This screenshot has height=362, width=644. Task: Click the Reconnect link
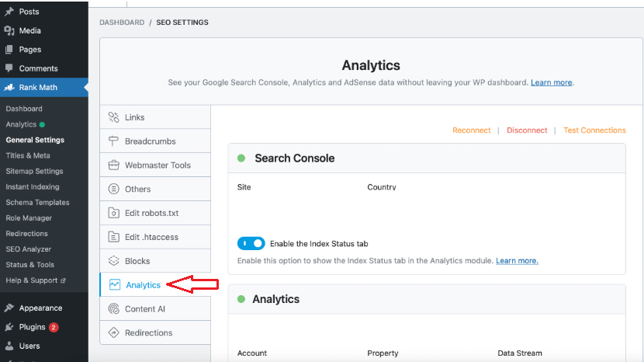tap(472, 130)
